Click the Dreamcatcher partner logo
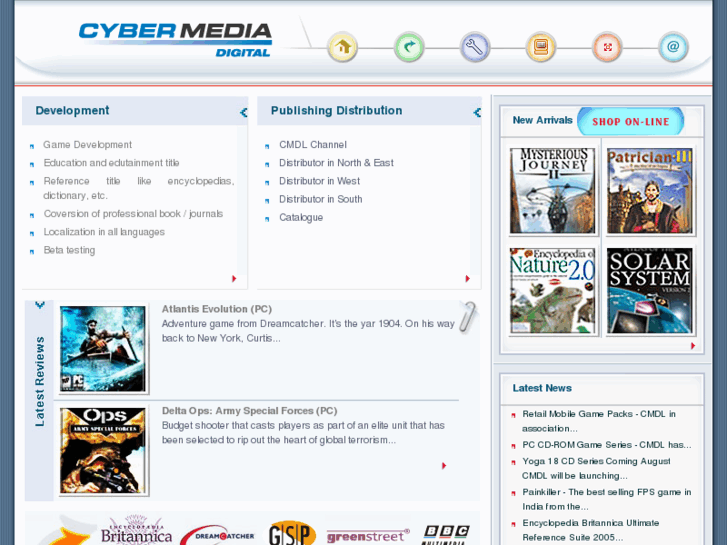Screen dimensions: 727x545 [218, 535]
